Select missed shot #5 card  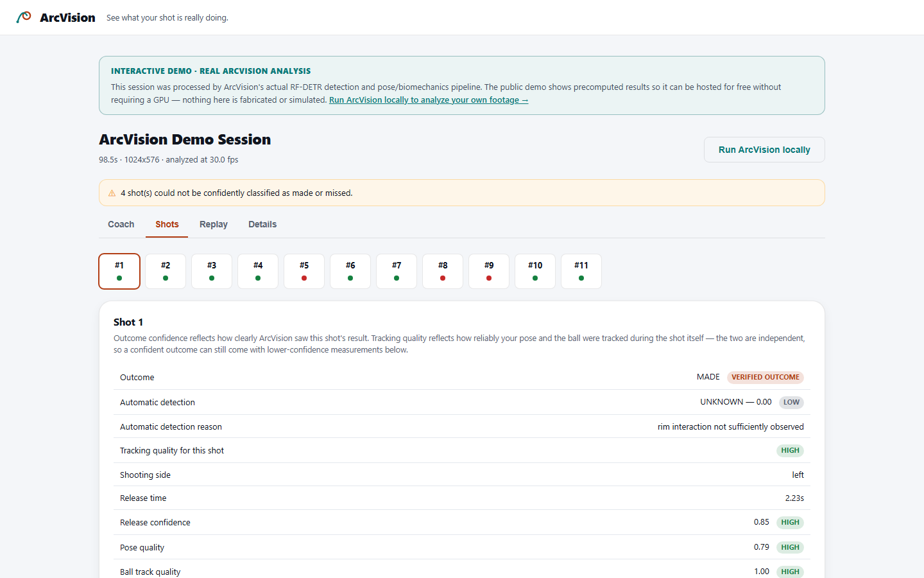(304, 271)
